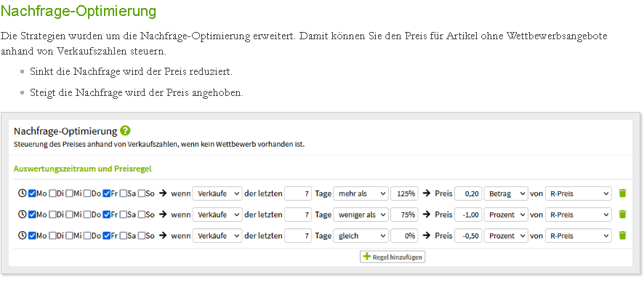Click the clock icon of the second rule
Screen dimensions: 644x293
click(23, 214)
